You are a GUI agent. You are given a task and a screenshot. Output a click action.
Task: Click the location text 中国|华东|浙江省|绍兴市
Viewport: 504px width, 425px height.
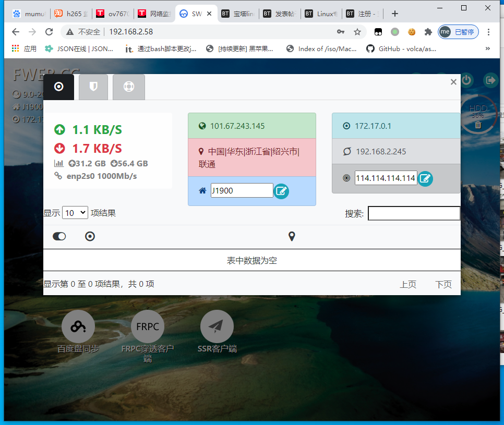254,152
